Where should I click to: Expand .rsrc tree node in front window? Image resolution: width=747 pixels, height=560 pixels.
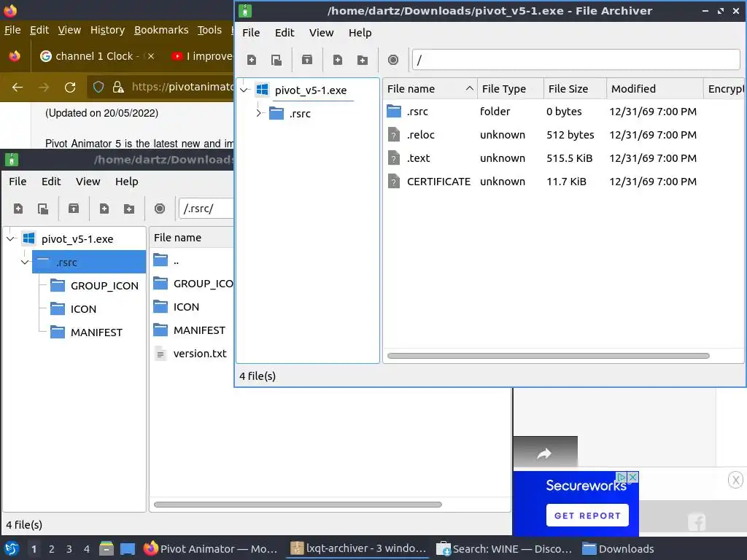[x=259, y=113]
